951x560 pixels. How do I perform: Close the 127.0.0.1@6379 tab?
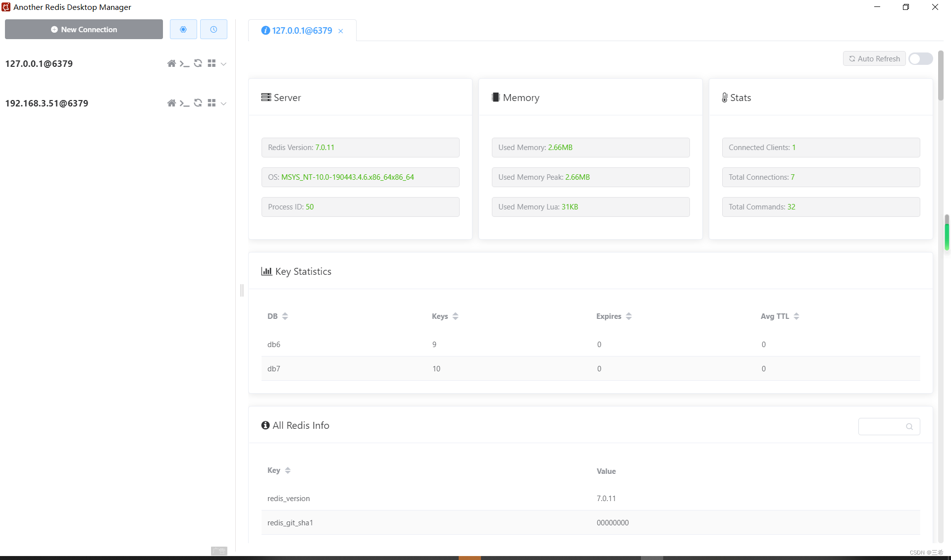coord(341,31)
